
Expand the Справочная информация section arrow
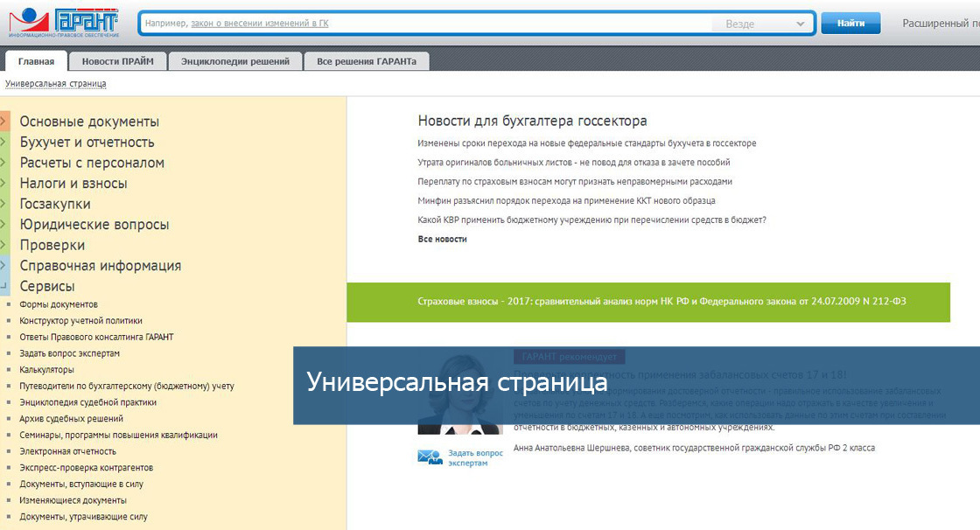coord(4,265)
